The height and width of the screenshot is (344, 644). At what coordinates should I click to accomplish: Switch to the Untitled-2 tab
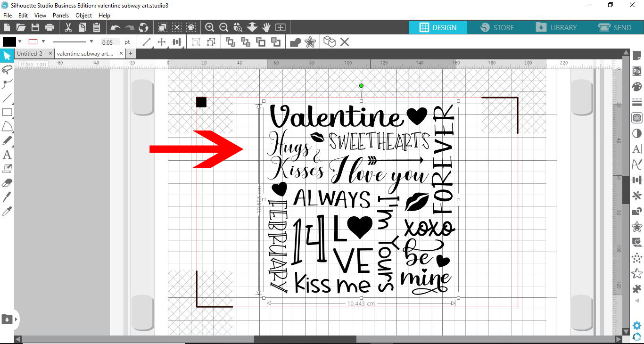30,54
